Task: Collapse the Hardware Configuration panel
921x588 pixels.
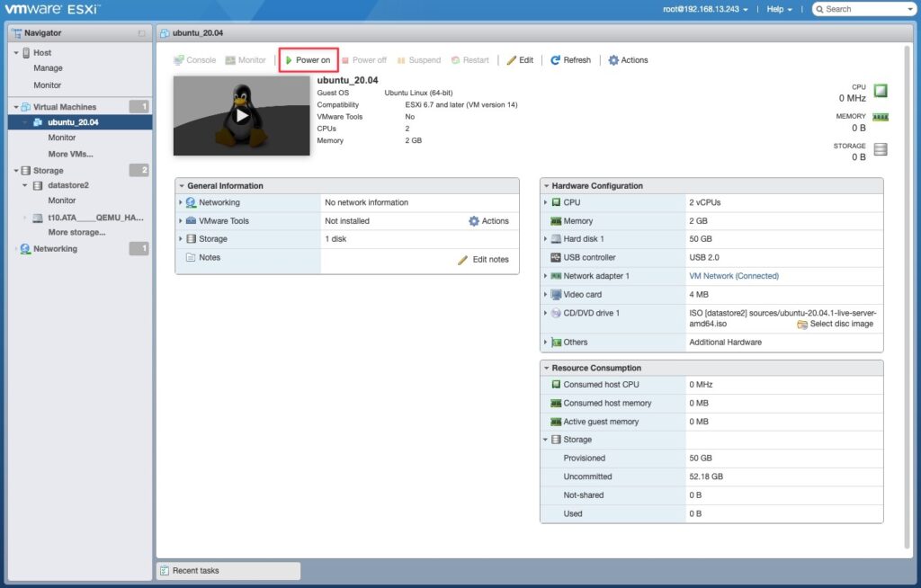Action: [546, 185]
